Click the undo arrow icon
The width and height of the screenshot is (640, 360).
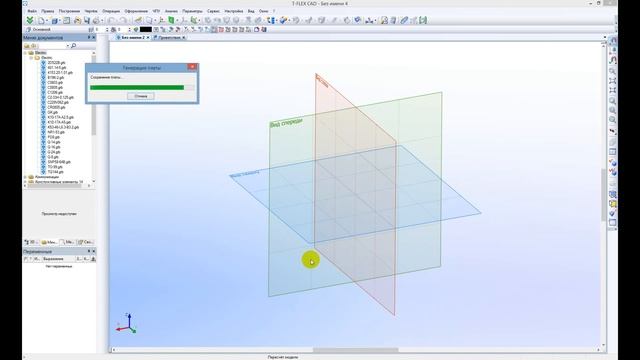click(x=112, y=20)
